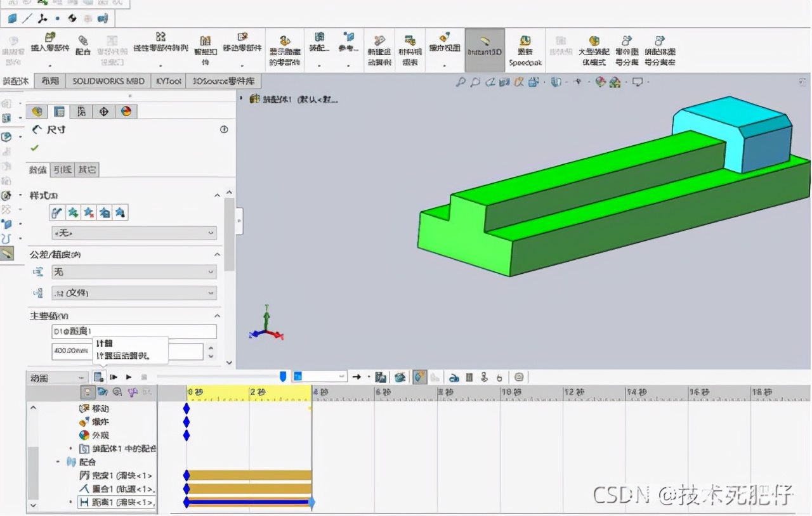Click the Update Speedpak tool
This screenshot has width=812, height=516.
coord(525,51)
